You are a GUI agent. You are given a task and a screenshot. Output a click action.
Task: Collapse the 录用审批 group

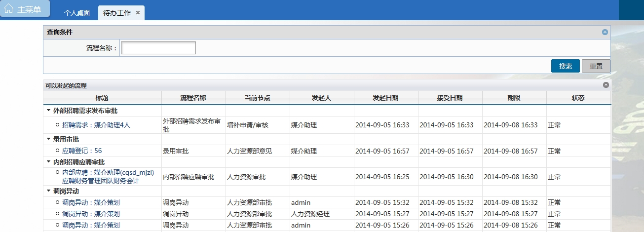point(48,140)
